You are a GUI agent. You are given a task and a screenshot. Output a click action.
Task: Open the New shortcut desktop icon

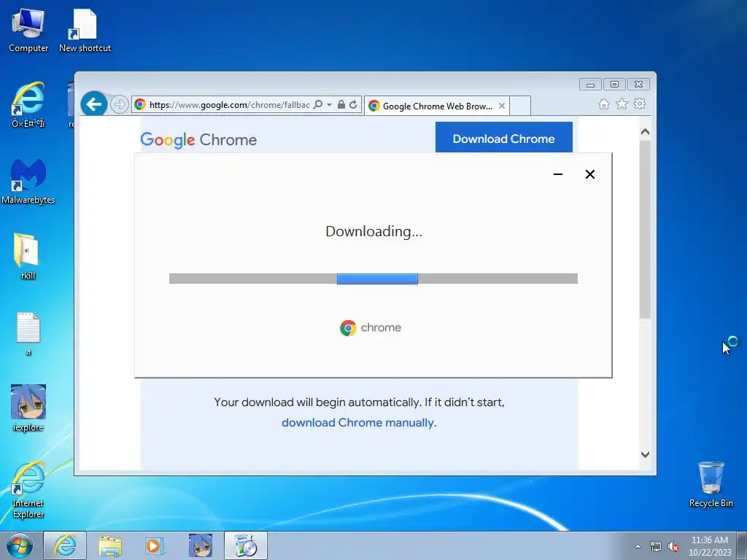tap(85, 31)
